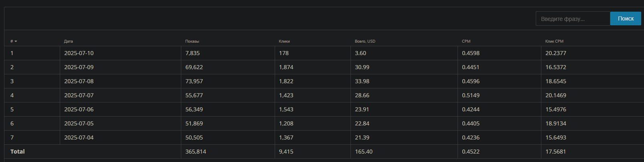The width and height of the screenshot is (644, 162).
Task: Click the Всего, USD column header
Action: tap(365, 41)
